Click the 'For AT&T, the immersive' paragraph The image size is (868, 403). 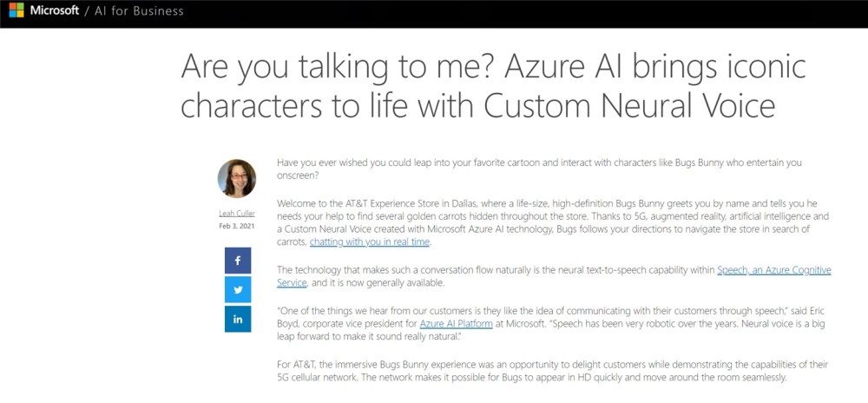coord(552,371)
